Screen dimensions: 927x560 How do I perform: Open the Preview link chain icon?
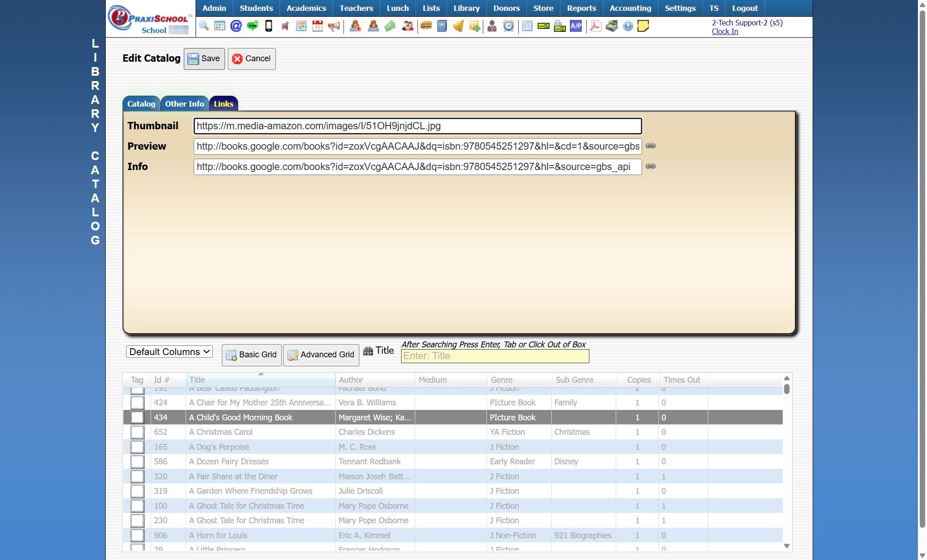click(651, 146)
